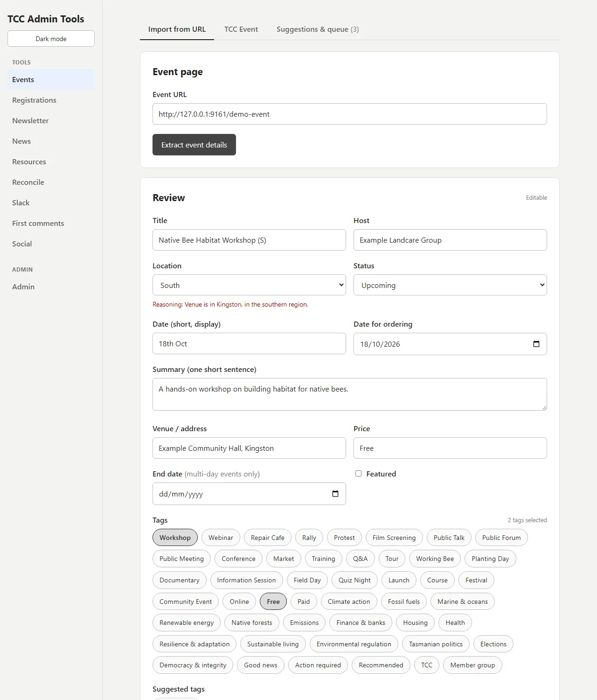Select the Community Event tag
Screen dimensions: 597x700
(186, 602)
